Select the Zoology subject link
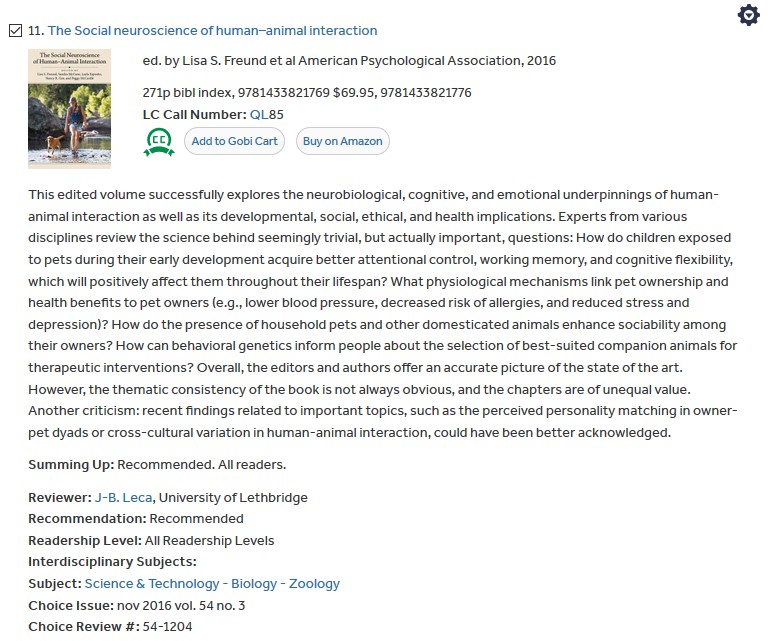 click(314, 583)
